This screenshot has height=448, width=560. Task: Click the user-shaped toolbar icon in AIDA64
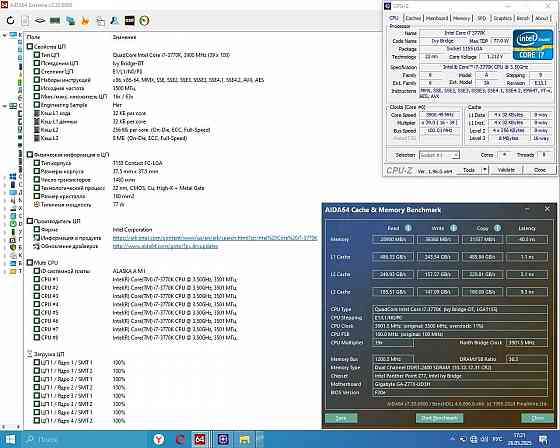pos(115,20)
